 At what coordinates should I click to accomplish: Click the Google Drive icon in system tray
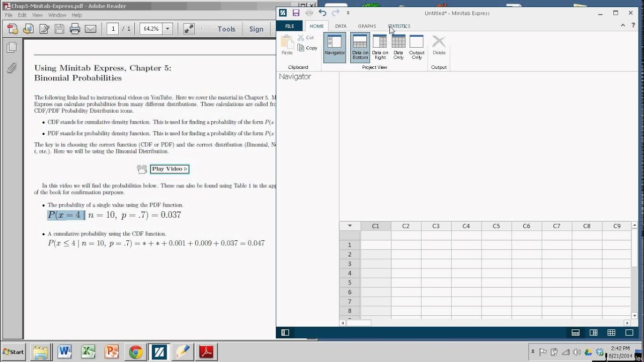pos(588,352)
